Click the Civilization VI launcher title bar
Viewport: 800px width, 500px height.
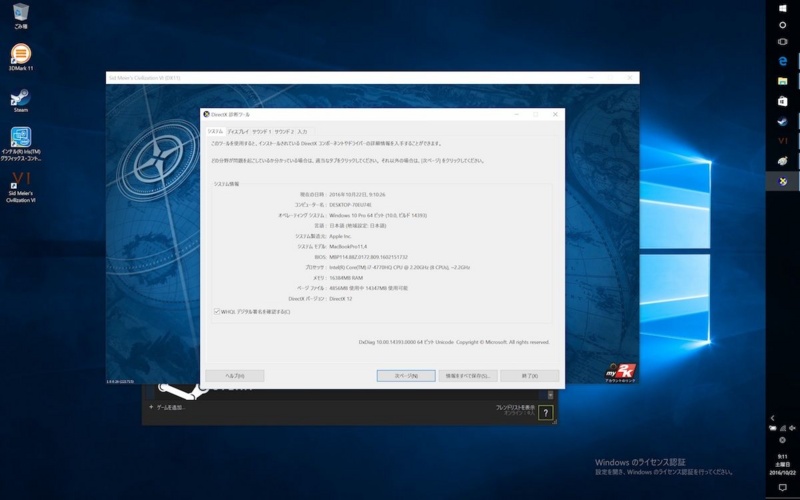[x=372, y=78]
